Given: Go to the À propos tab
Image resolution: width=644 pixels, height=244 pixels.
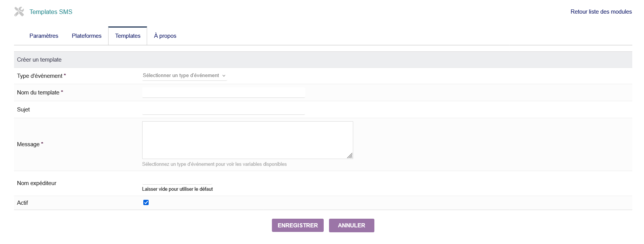Looking at the screenshot, I should 165,36.
